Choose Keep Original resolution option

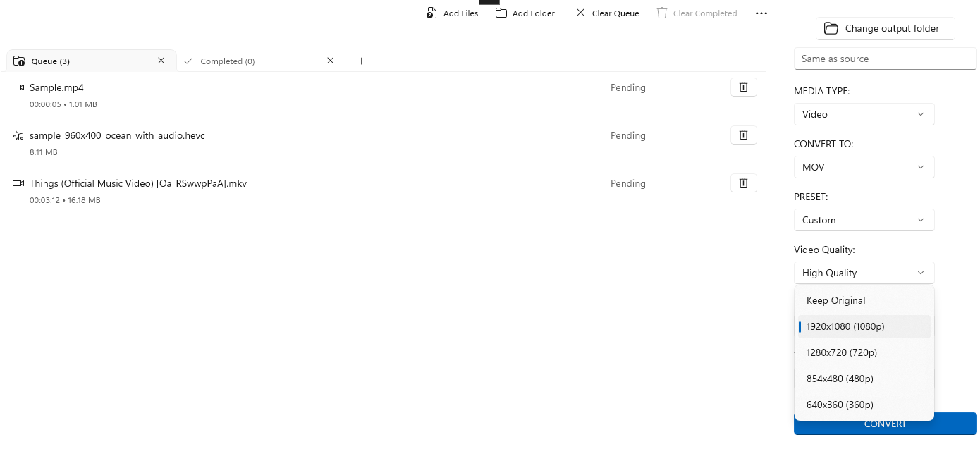click(x=864, y=300)
